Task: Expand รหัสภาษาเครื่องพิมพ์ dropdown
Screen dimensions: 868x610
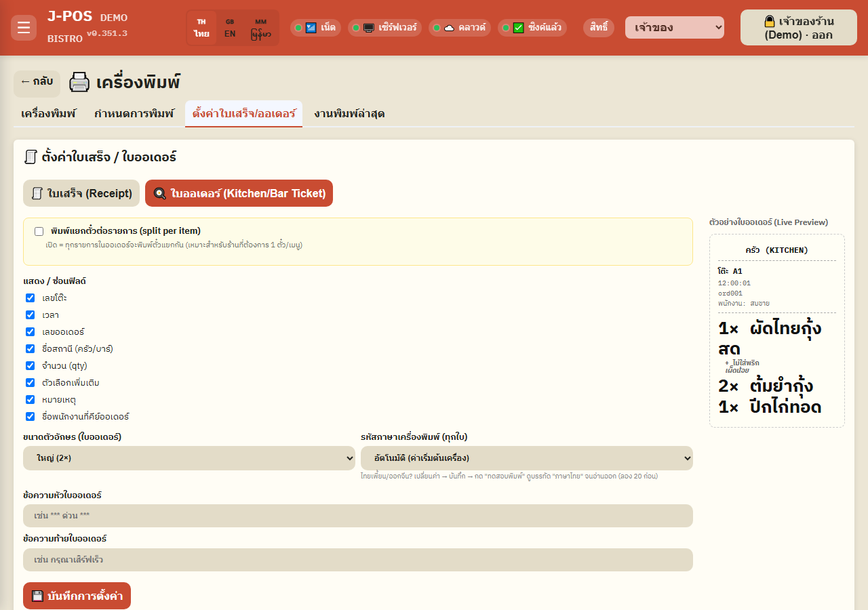Action: [x=527, y=458]
